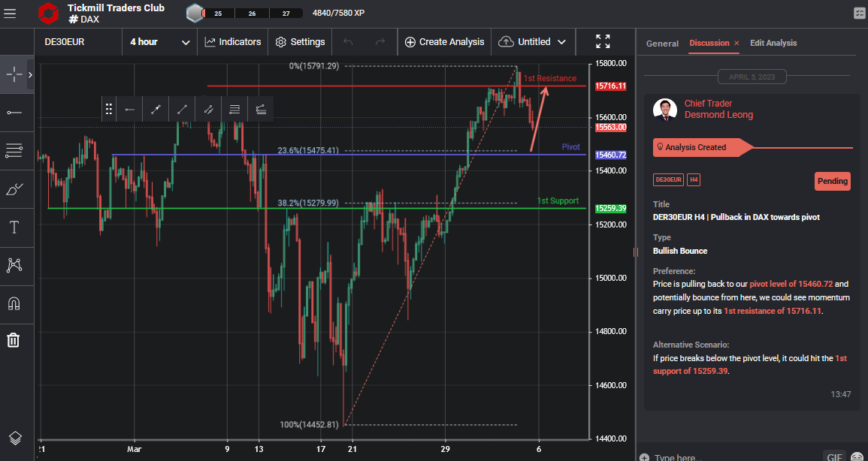The image size is (868, 461).
Task: Open the 4 hour timeframe dropdown
Action: pos(159,42)
